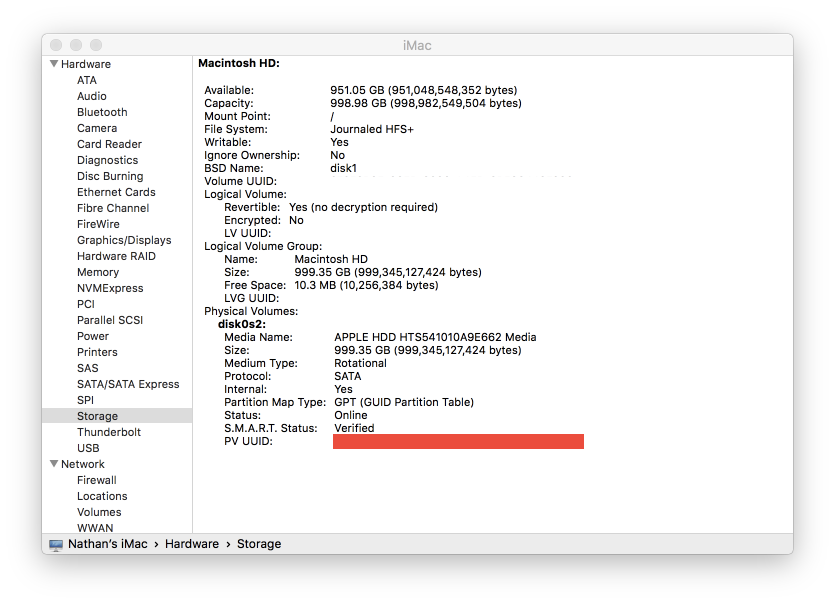Click the Macintosh HD volume heading
Viewport: 835px width, 604px height.
click(x=239, y=63)
